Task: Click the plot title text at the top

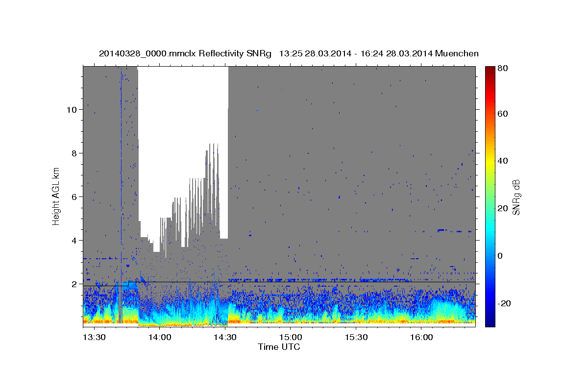Action: pos(289,53)
